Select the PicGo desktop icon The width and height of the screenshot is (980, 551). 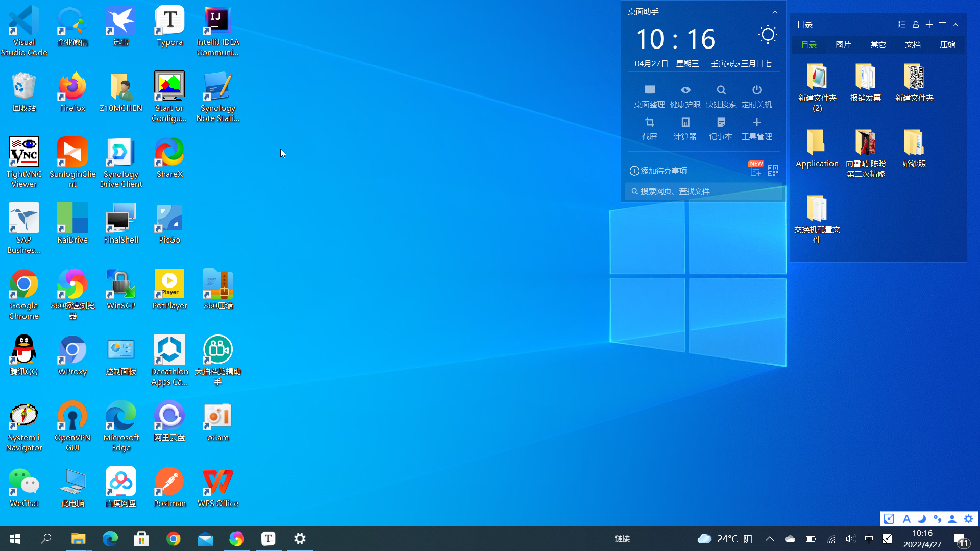(x=169, y=224)
